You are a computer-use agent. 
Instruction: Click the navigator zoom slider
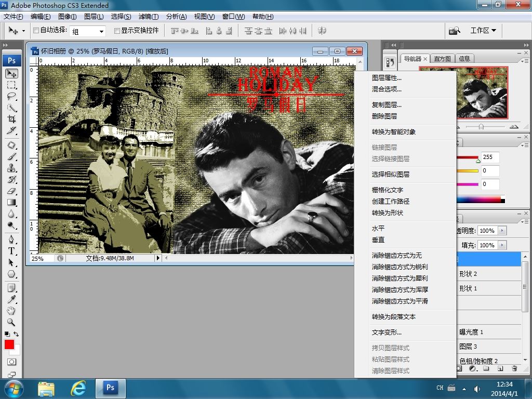481,127
